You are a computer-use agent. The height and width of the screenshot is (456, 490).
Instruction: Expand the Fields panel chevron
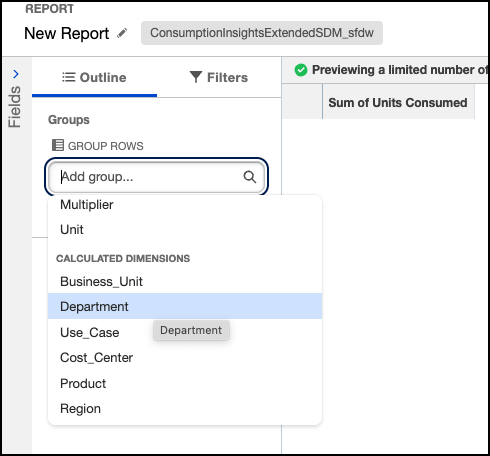pyautogui.click(x=16, y=74)
